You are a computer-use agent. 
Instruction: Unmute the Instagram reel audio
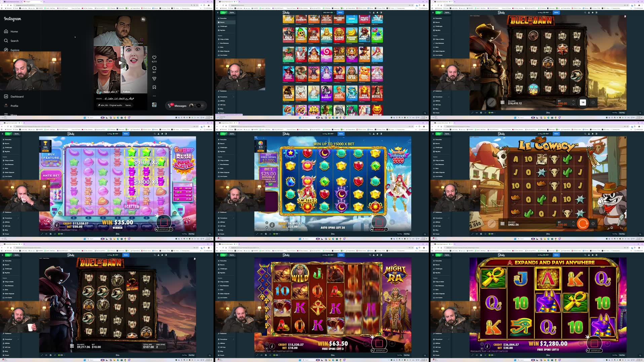pyautogui.click(x=143, y=20)
